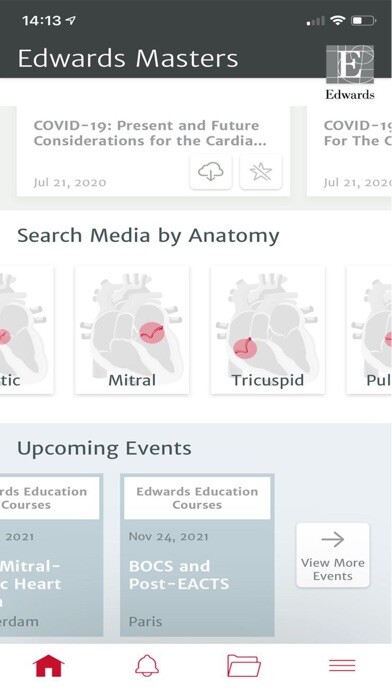
Task: Open the folder icon in bottom bar
Action: point(244,665)
